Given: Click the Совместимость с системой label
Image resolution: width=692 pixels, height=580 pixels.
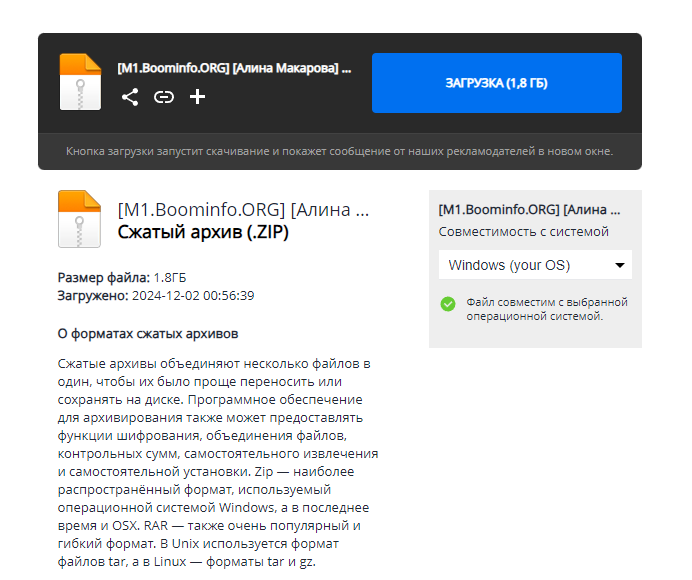Looking at the screenshot, I should [x=523, y=232].
